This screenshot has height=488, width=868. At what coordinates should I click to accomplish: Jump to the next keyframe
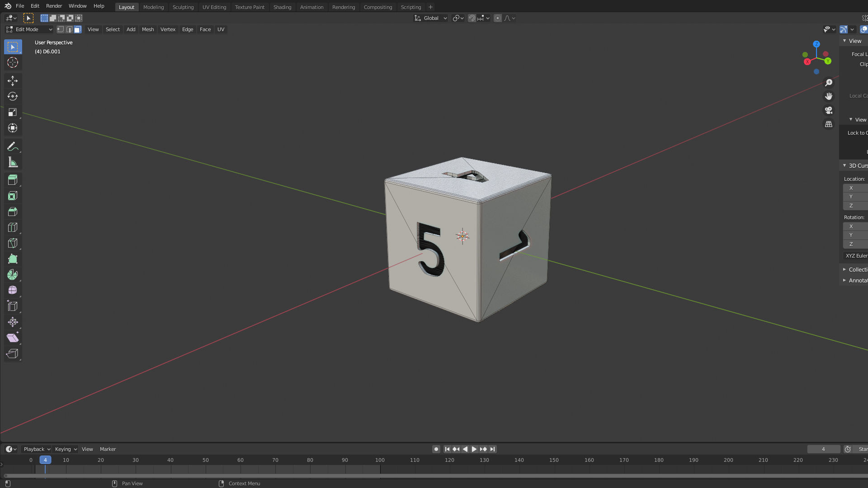(483, 449)
